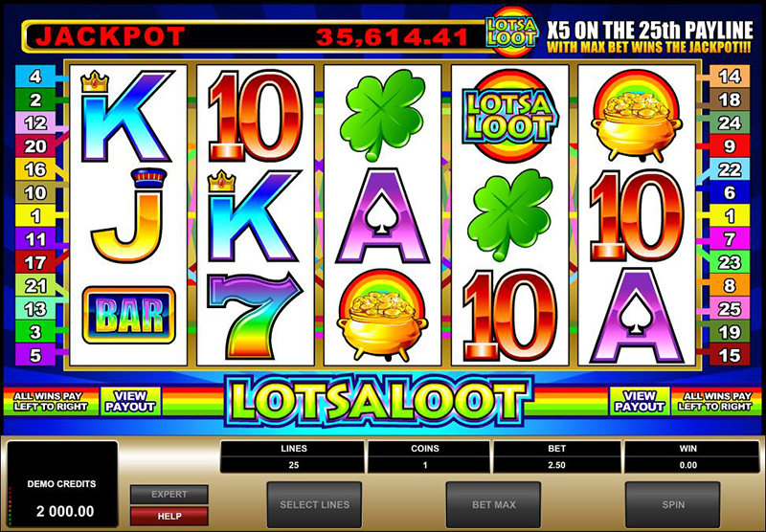Click payline 14 color marker
766x532 pixels.
(x=730, y=77)
